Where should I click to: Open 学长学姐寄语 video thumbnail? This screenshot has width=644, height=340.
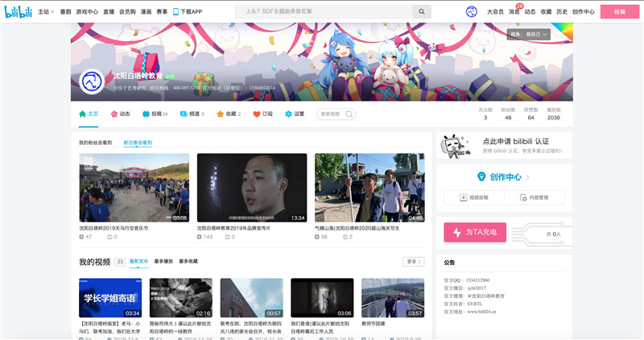(110, 297)
